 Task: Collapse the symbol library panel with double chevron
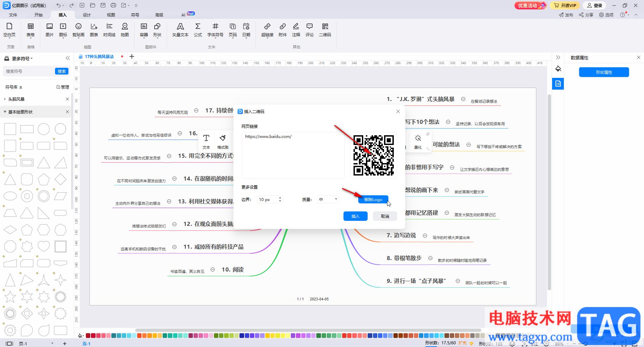[68, 58]
